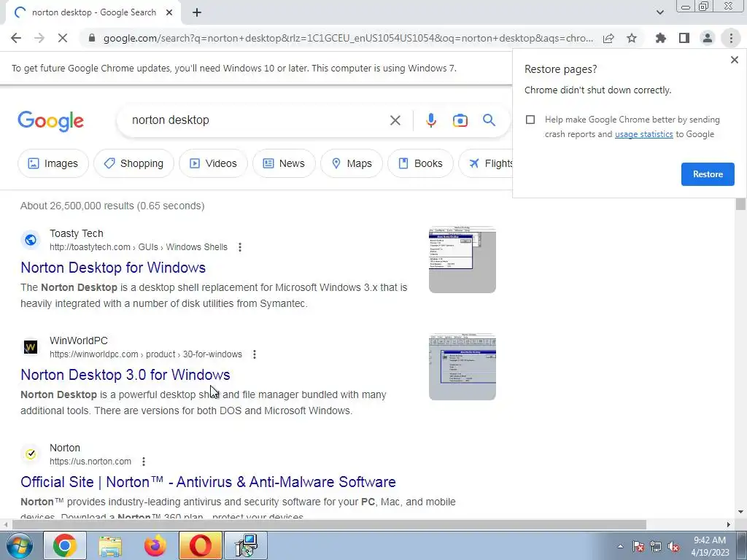Click the scroll down arrow

[740, 513]
